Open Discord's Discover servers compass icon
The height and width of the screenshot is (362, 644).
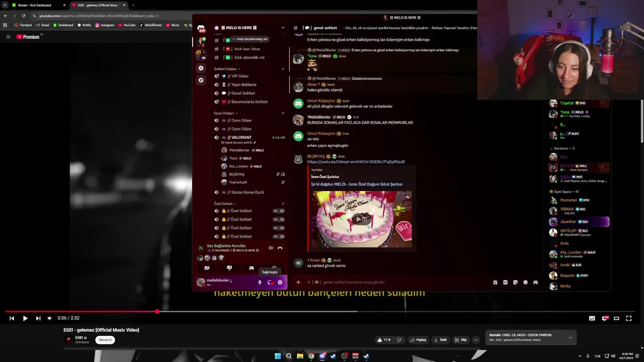click(201, 80)
